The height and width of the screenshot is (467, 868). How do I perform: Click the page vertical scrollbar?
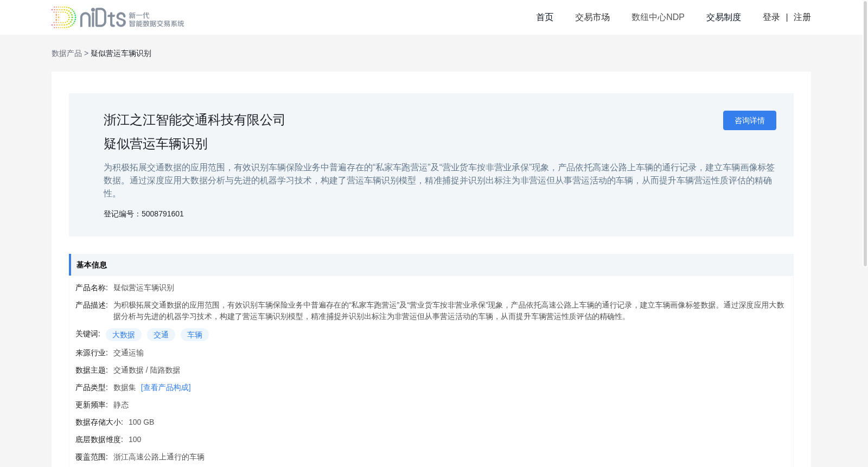pyautogui.click(x=865, y=133)
